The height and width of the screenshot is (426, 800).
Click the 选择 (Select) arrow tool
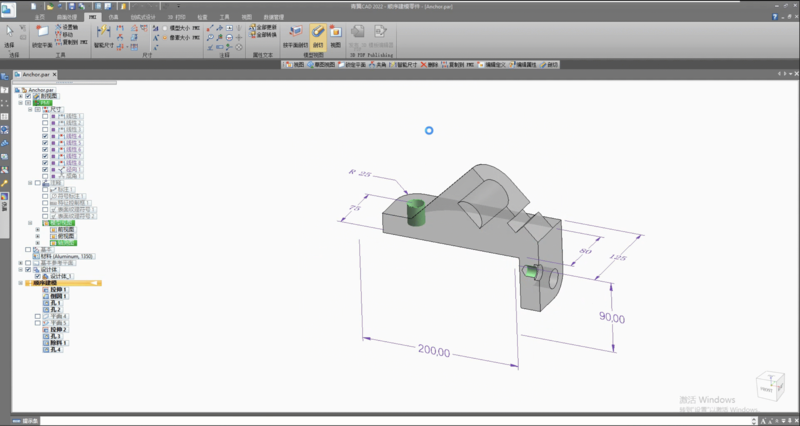coord(10,34)
